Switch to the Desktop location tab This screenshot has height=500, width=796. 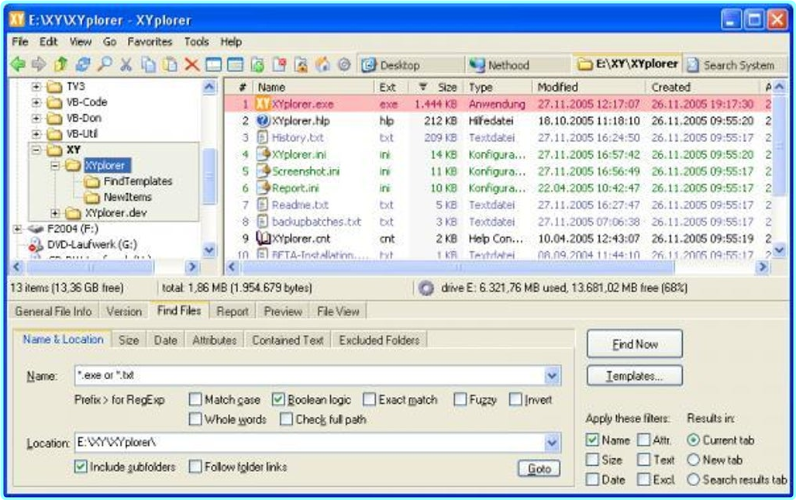point(411,65)
